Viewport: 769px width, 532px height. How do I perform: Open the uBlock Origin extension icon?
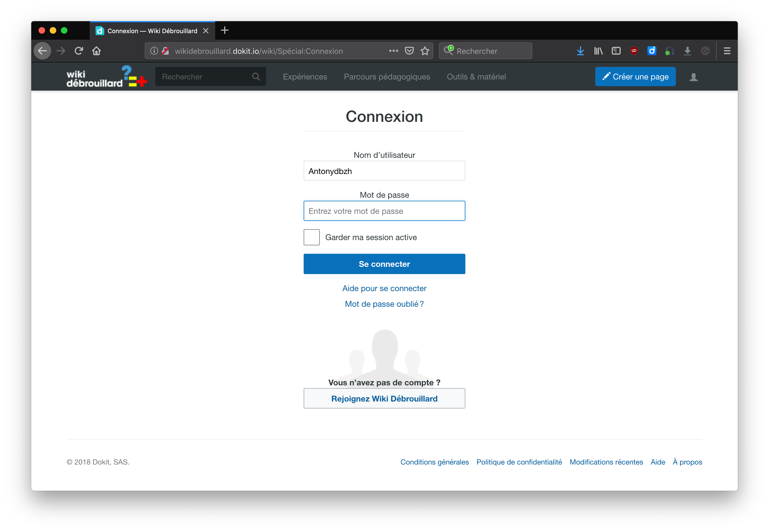[x=634, y=51]
